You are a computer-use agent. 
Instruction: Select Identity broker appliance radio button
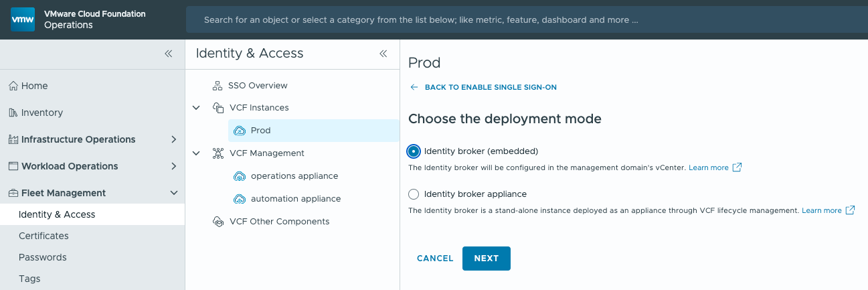click(x=414, y=194)
